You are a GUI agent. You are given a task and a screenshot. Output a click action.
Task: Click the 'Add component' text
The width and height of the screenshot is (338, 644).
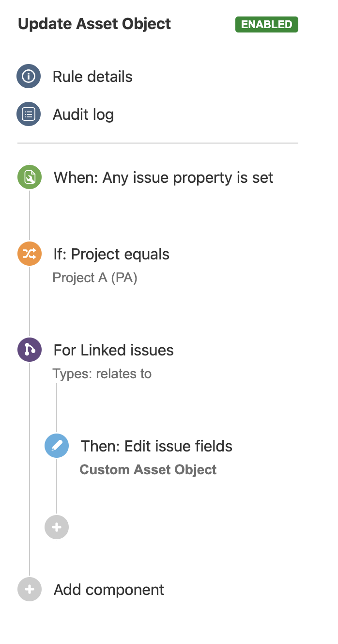[x=109, y=590]
